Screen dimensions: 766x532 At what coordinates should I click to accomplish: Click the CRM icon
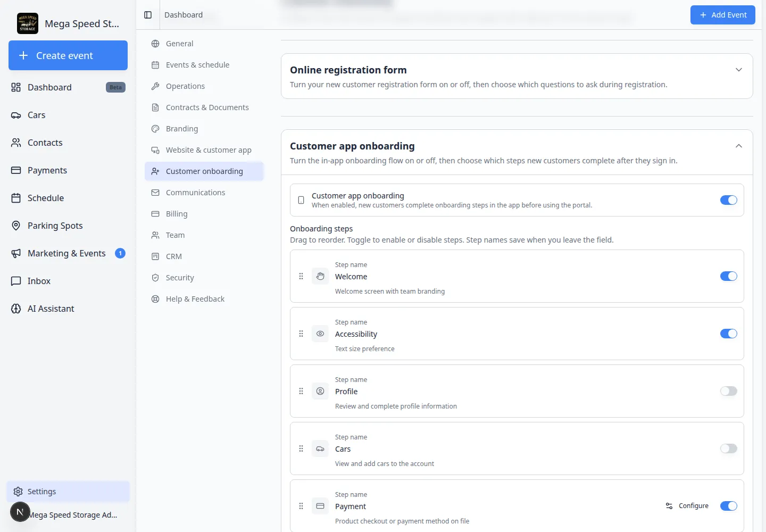coord(155,256)
